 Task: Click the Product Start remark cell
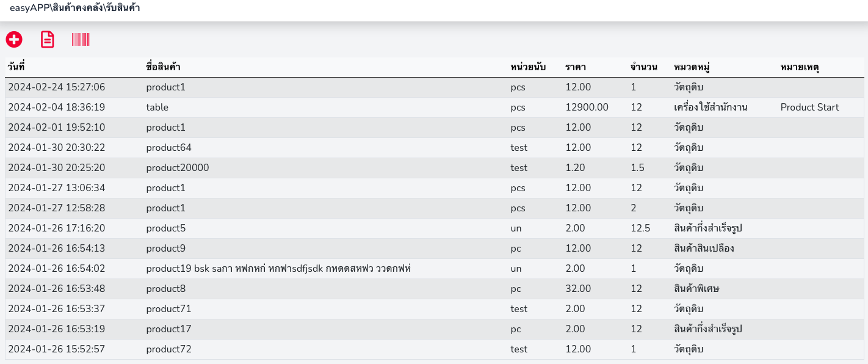[x=809, y=107]
